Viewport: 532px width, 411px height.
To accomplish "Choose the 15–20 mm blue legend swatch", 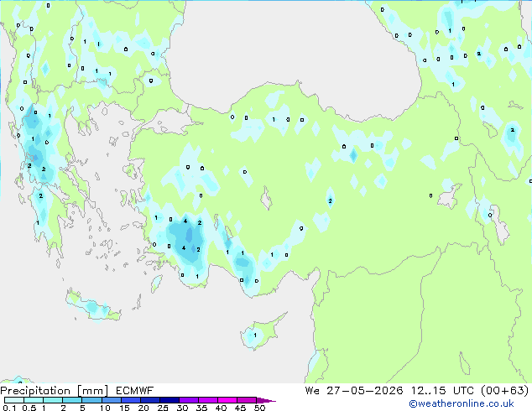I will point(130,400).
